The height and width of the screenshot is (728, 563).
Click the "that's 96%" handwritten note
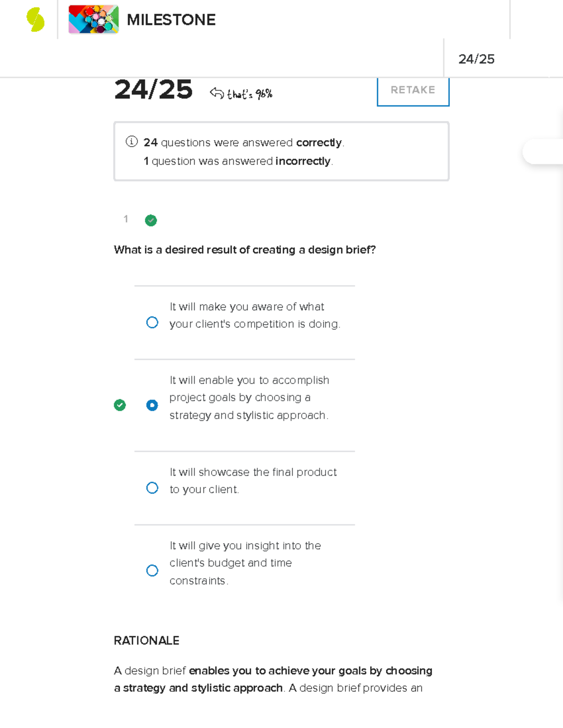[x=250, y=94]
